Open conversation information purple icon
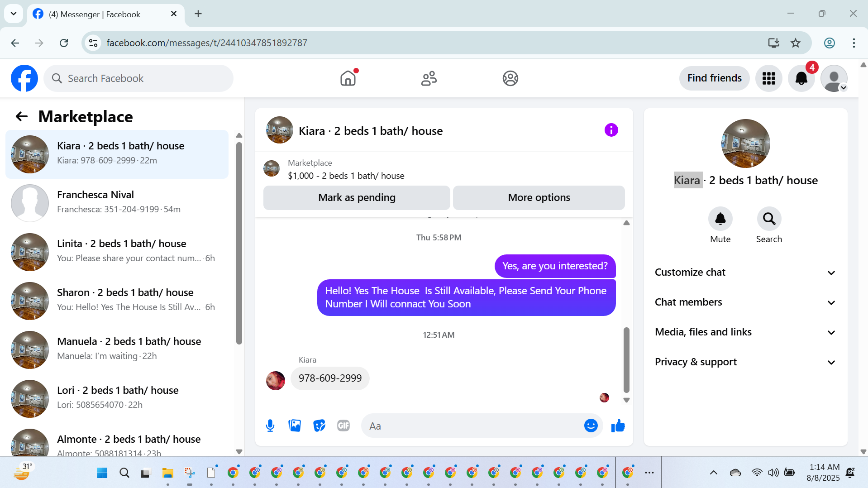 [611, 130]
